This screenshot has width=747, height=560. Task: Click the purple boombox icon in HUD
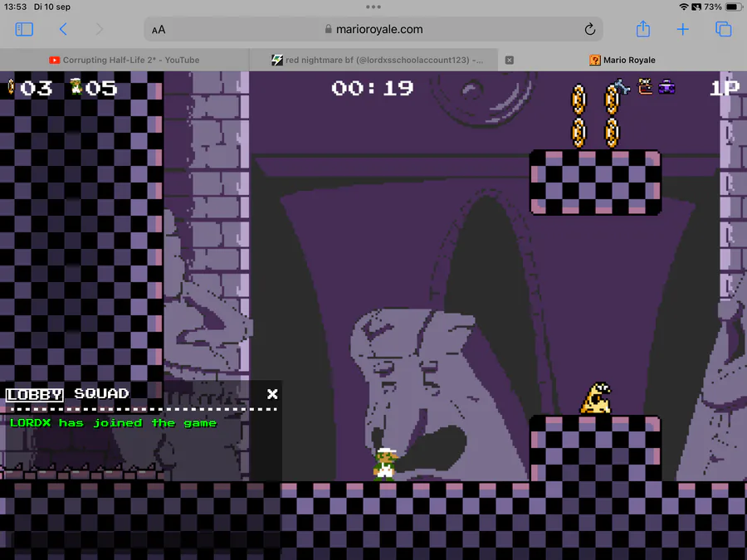click(666, 87)
